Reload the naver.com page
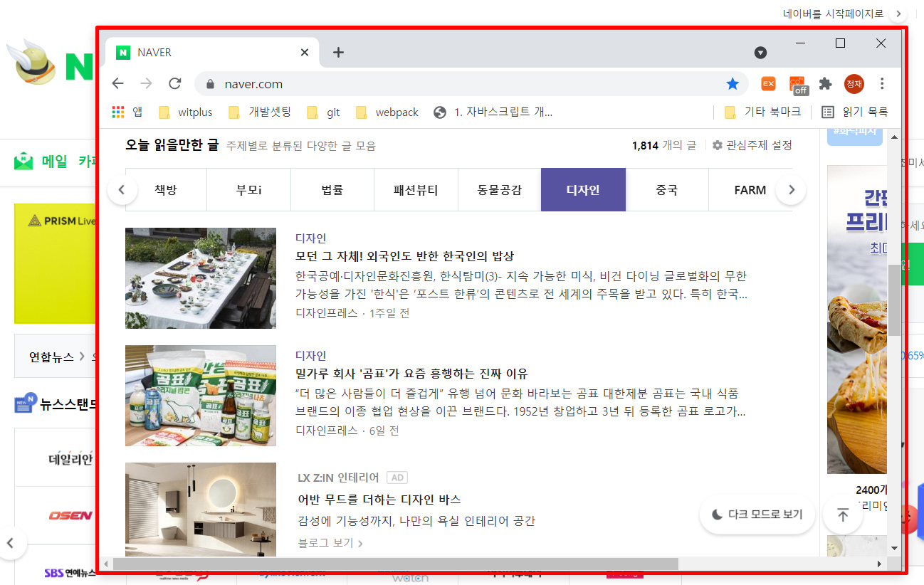The width and height of the screenshot is (924, 585). 175,84
